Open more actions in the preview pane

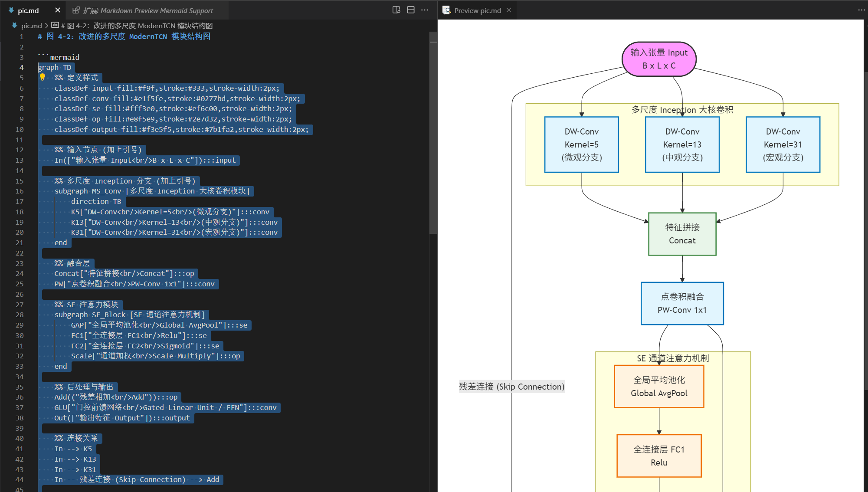(x=861, y=10)
